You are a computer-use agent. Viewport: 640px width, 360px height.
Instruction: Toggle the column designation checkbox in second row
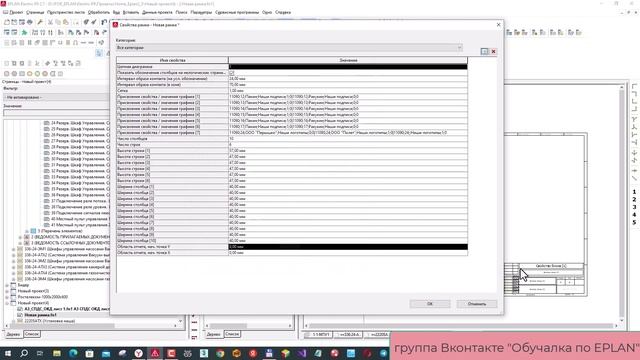[x=232, y=73]
